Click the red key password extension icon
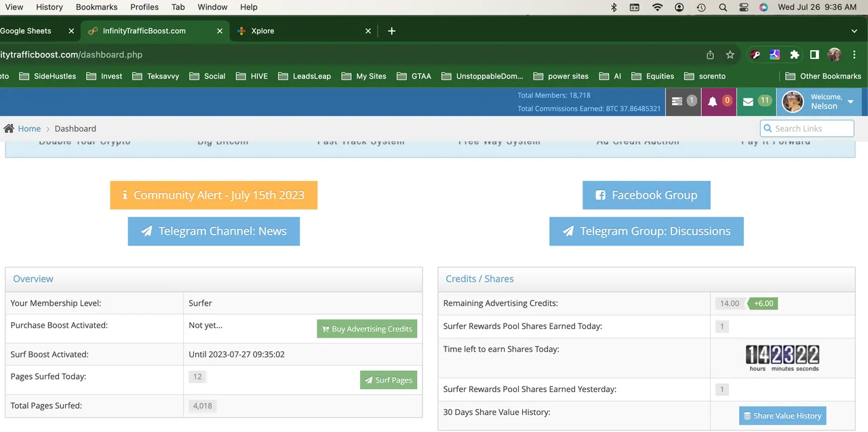This screenshot has width=868, height=432. click(755, 54)
